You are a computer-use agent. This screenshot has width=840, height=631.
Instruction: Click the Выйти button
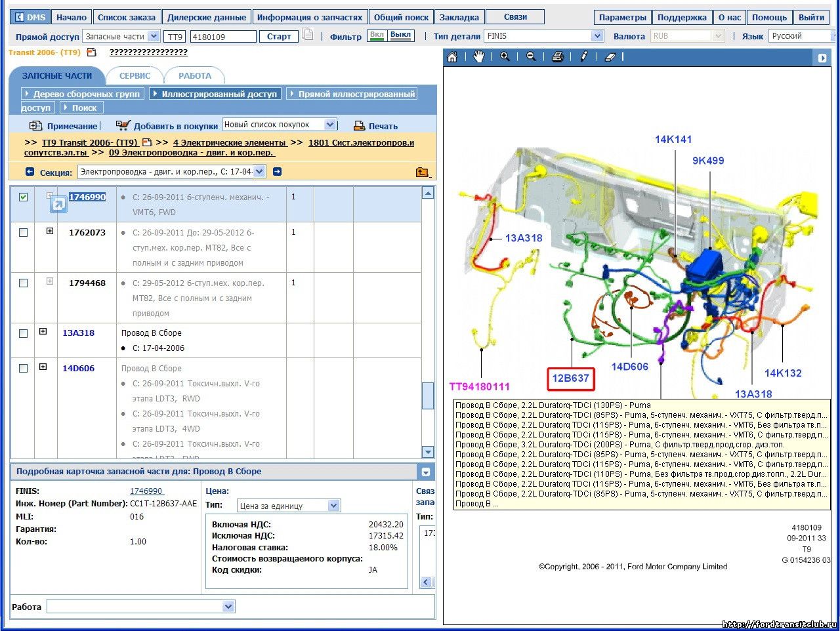812,17
